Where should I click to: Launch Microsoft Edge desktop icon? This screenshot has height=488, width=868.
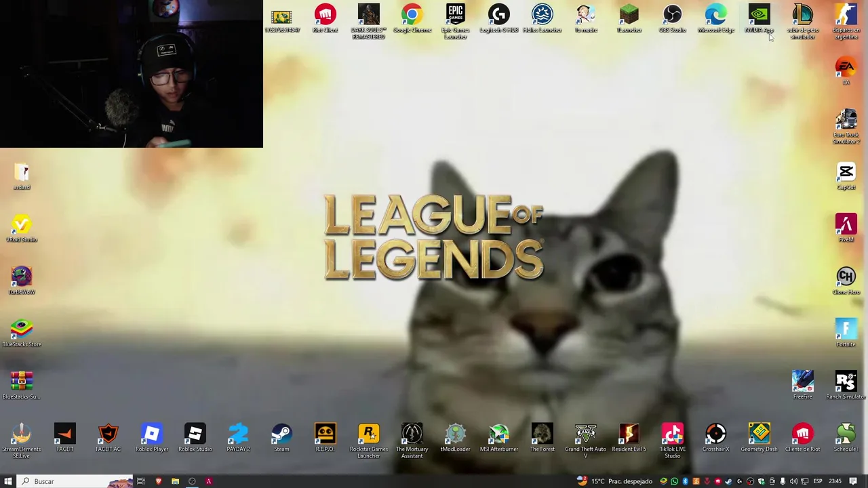[x=715, y=18]
